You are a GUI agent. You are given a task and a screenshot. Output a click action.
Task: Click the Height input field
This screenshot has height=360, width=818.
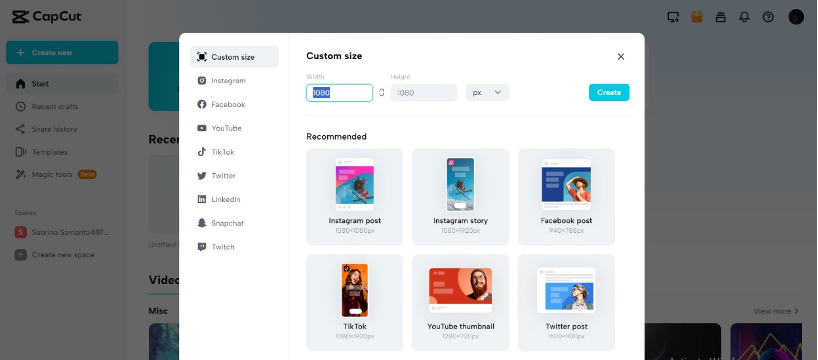tap(424, 93)
